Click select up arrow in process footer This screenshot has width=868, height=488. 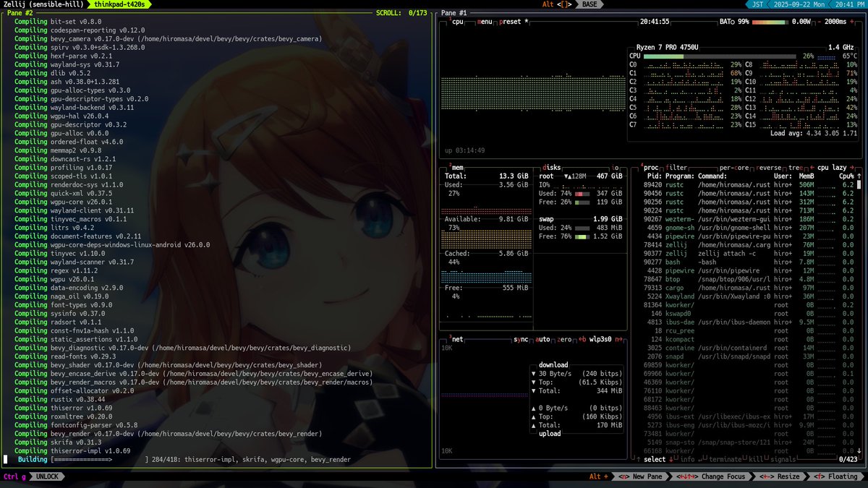pyautogui.click(x=637, y=460)
